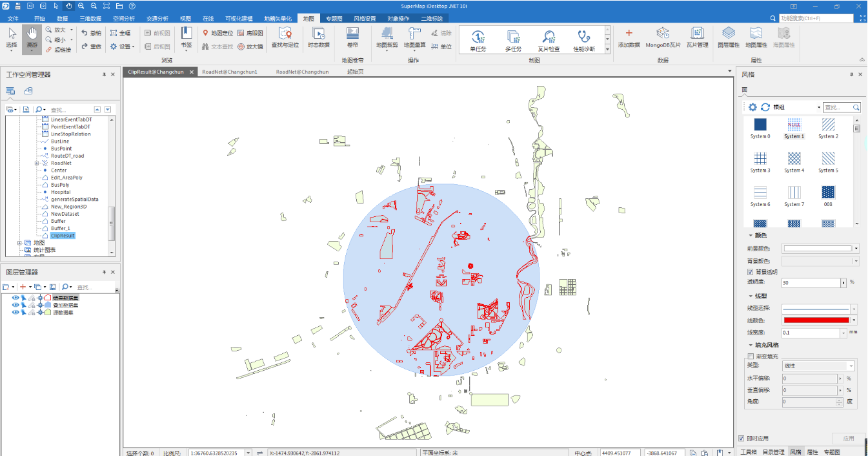868x456 pixels.
Task: Open 瓦片管理 tile management
Action: 697,39
